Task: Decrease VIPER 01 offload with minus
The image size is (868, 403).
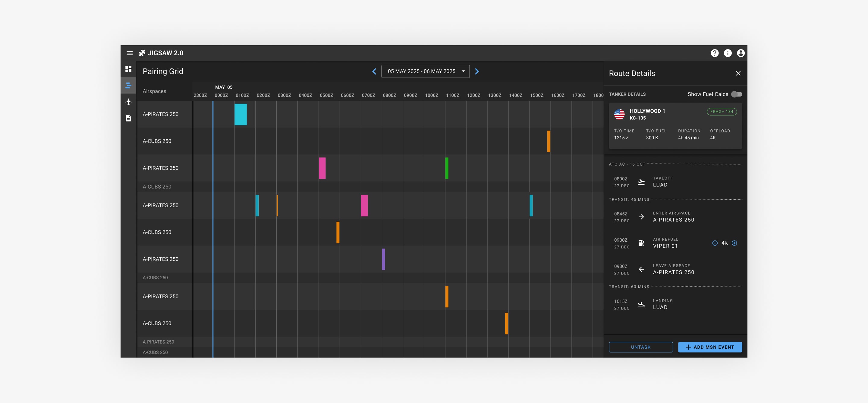Action: point(715,243)
